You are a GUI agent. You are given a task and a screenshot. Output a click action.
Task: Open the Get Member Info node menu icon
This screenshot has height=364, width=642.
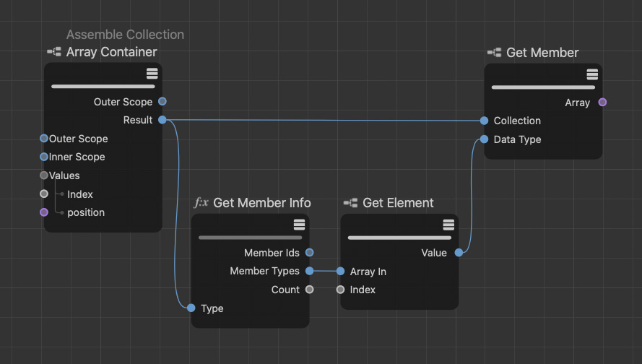pyautogui.click(x=299, y=225)
